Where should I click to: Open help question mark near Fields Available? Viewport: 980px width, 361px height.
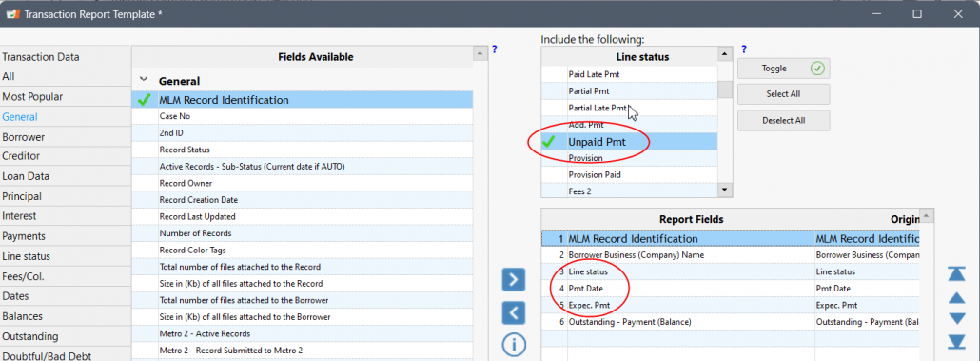495,50
